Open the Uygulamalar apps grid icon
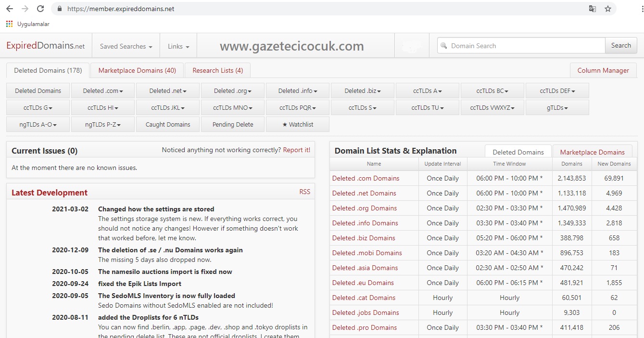644x338 pixels. [x=10, y=24]
